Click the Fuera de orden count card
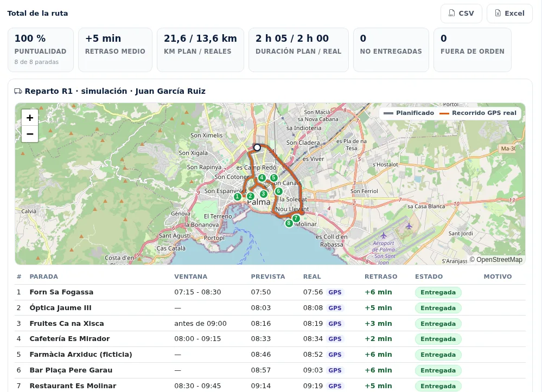Screen dimensions: 542x392 (x=473, y=50)
